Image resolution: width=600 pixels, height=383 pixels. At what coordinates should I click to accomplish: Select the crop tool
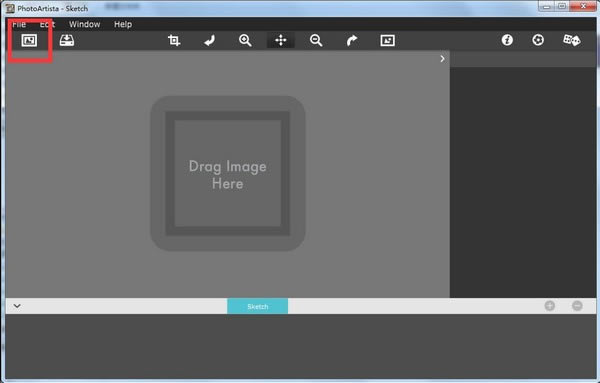(x=174, y=40)
